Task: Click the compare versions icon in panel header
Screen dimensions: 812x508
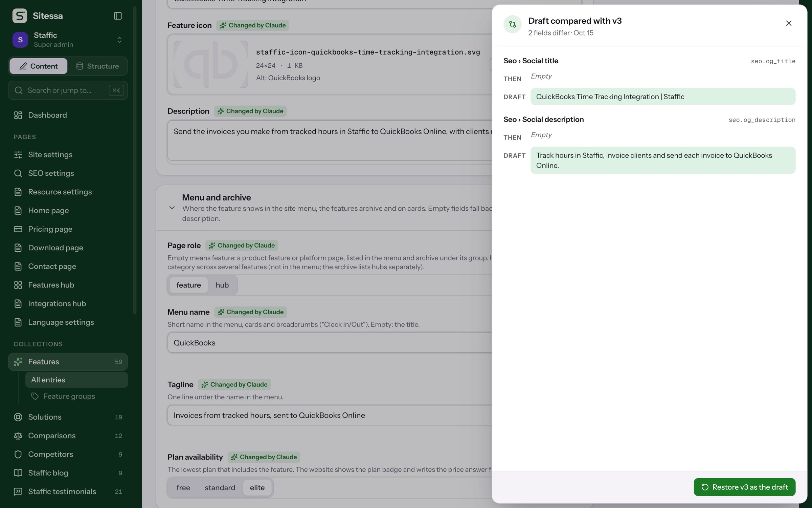Action: (x=512, y=24)
